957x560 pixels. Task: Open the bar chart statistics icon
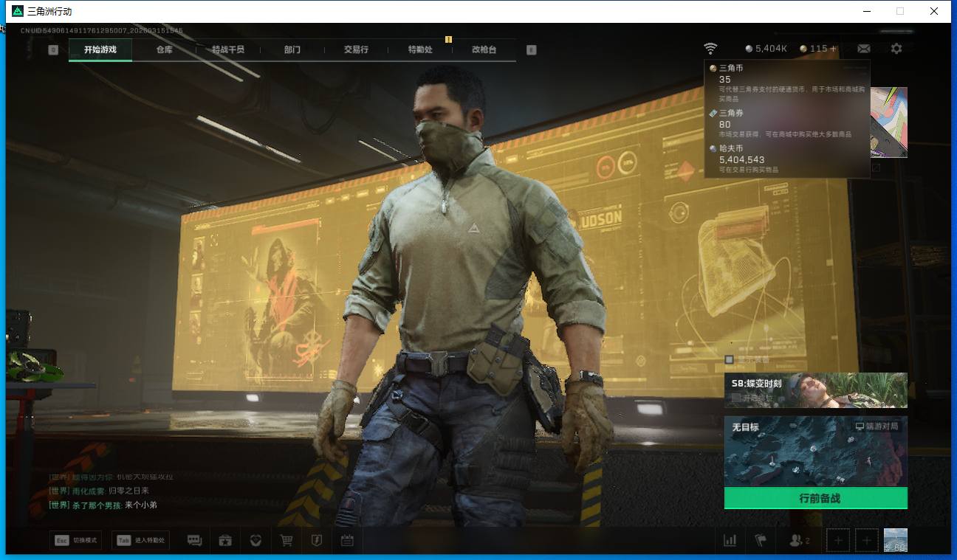click(x=730, y=540)
